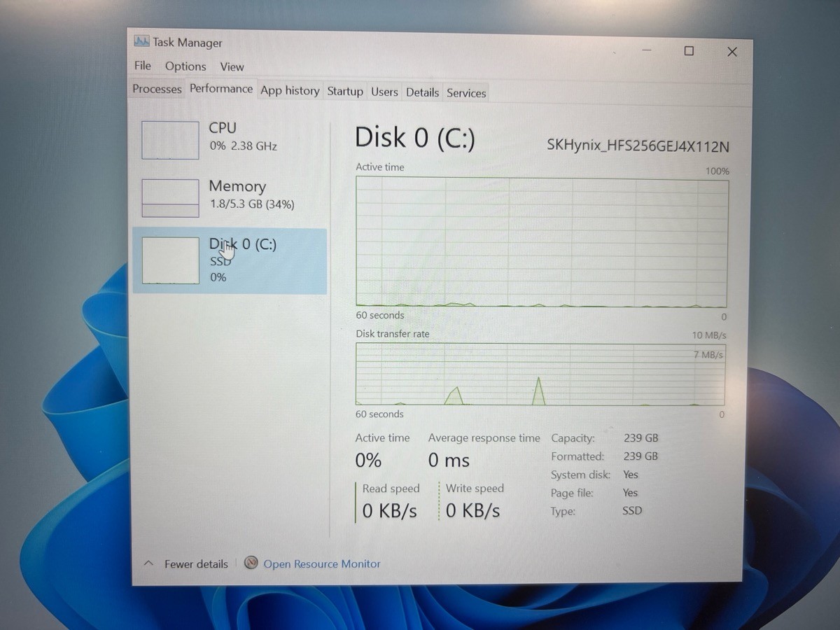Select the Memory performance entry
The image size is (840, 630).
(230, 197)
